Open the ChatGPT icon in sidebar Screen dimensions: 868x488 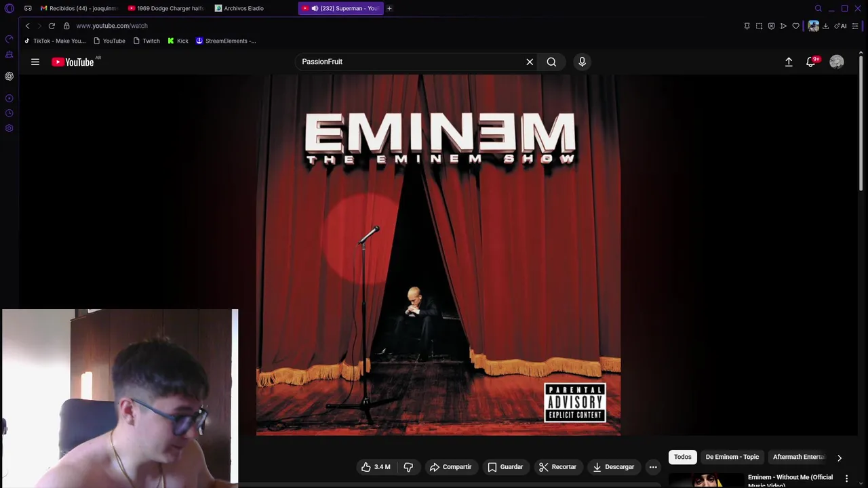[9, 76]
